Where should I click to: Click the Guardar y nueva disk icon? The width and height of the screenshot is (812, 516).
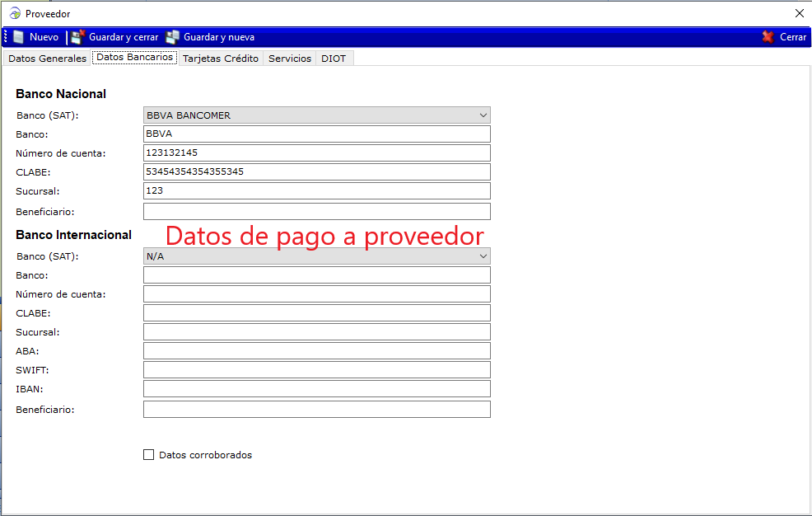click(172, 37)
